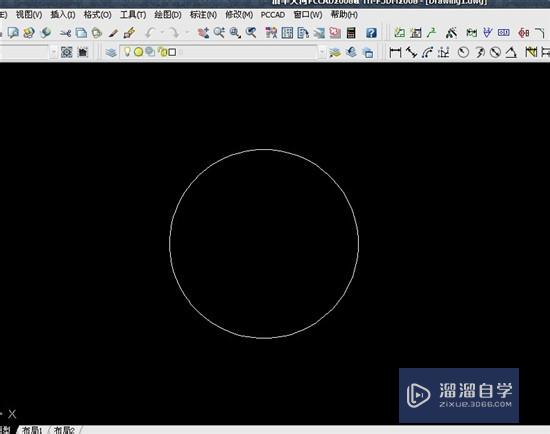Open the 修改(M) menu

[x=239, y=15]
